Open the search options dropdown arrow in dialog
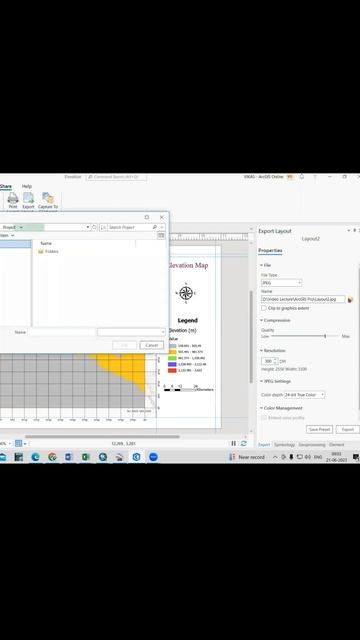The width and height of the screenshot is (360, 640). 162,227
